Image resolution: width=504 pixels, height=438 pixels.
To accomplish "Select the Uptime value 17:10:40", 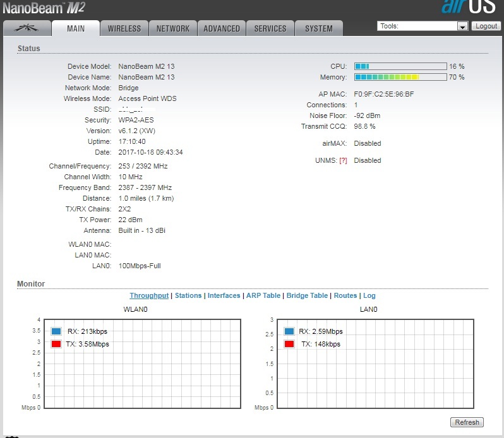I will click(x=132, y=141).
